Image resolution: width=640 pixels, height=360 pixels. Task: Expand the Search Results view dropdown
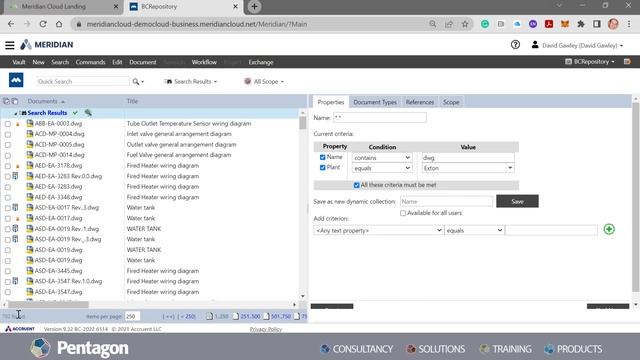click(x=191, y=82)
